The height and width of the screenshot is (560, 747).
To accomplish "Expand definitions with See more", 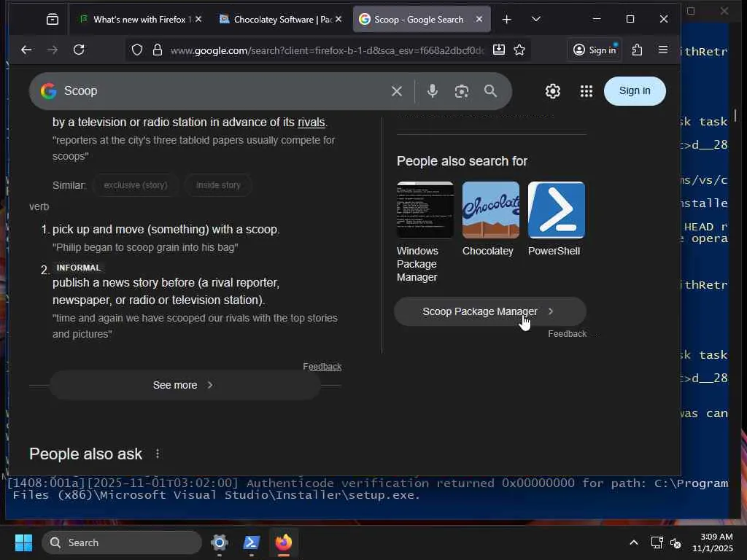I will click(x=185, y=385).
